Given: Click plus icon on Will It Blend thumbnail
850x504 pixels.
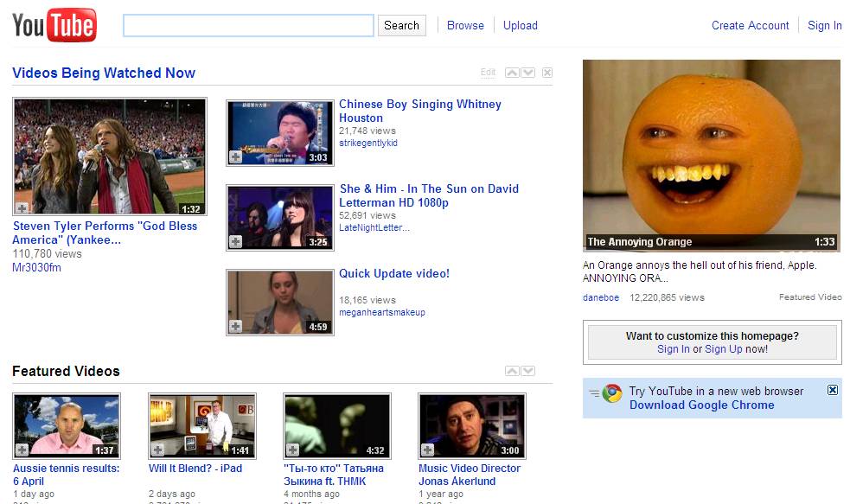Looking at the screenshot, I should click(x=157, y=450).
